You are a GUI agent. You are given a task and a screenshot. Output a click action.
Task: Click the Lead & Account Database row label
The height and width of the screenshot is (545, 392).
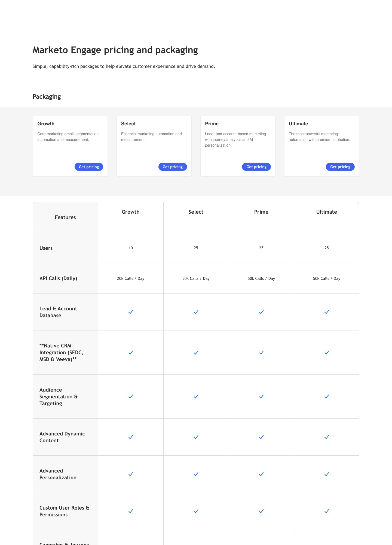58,312
